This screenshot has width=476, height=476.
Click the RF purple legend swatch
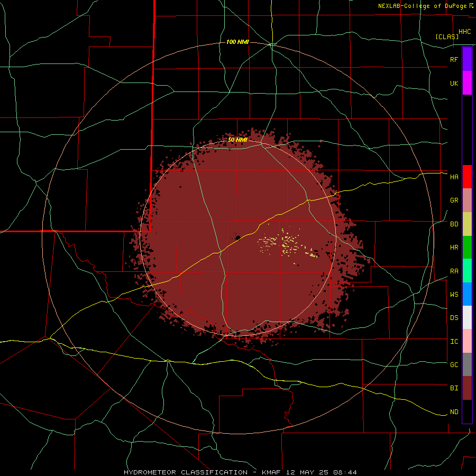[467, 59]
